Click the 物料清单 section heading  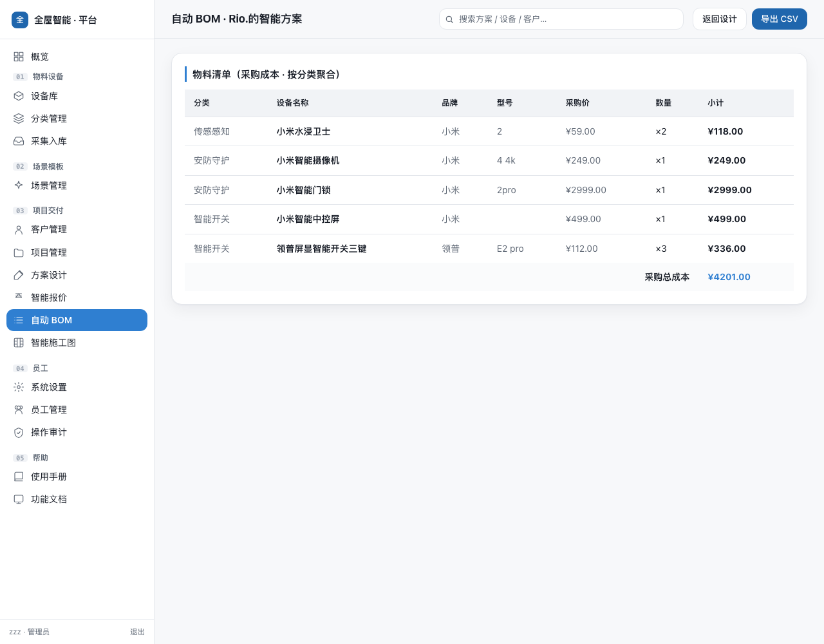pos(267,75)
